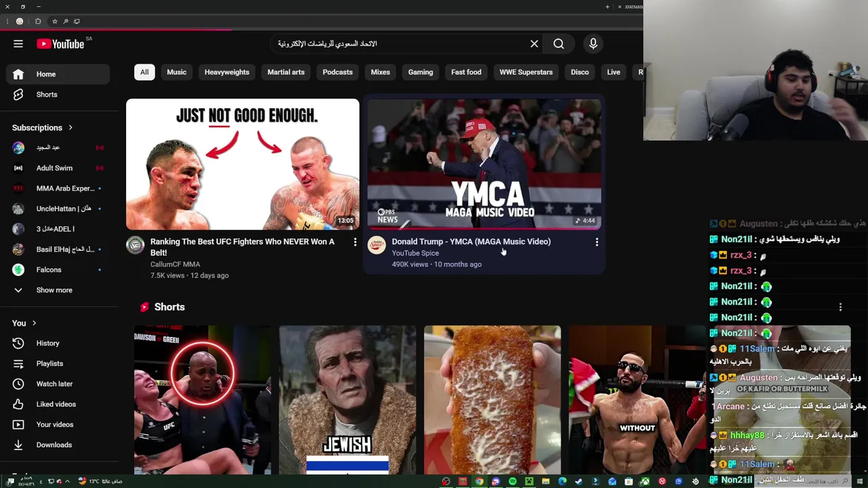This screenshot has height=488, width=868.
Task: Open the YouTube Spice channel avatar
Action: click(376, 245)
